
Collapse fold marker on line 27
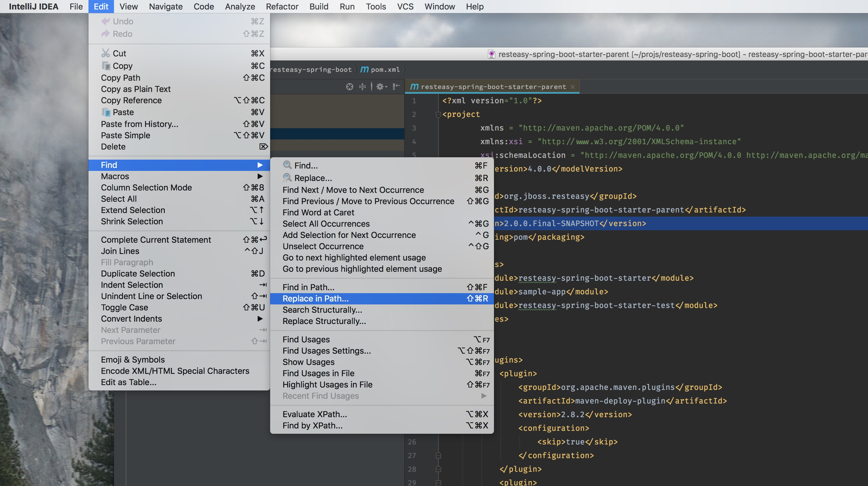coord(438,455)
